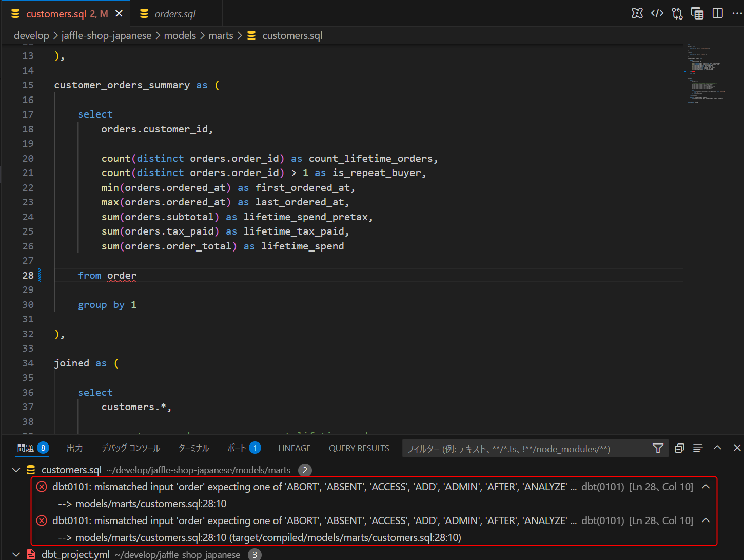Click the models breadcrumb segment
This screenshot has width=744, height=560.
(x=180, y=35)
